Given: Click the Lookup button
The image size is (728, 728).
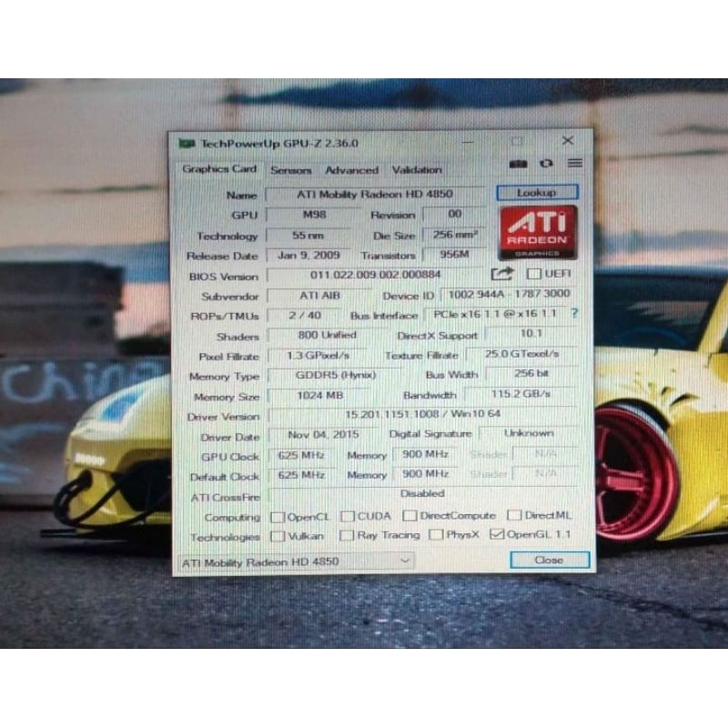Looking at the screenshot, I should 537,192.
